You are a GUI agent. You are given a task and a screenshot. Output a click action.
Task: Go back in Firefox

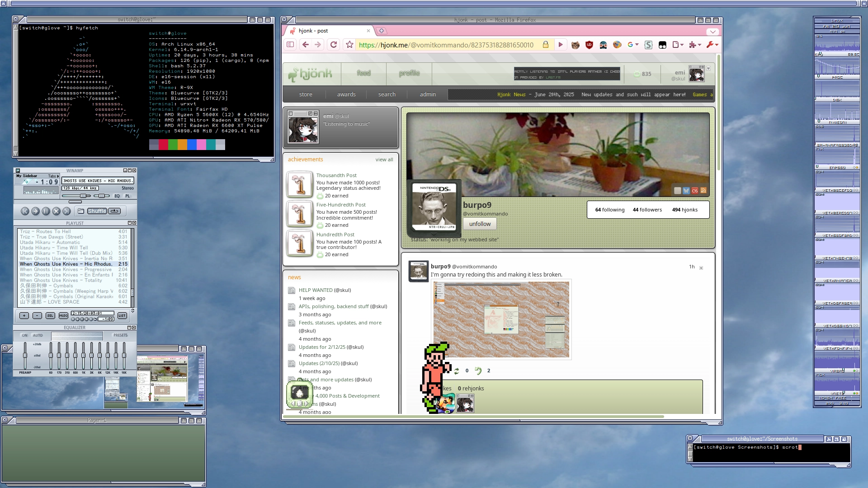[306, 44]
